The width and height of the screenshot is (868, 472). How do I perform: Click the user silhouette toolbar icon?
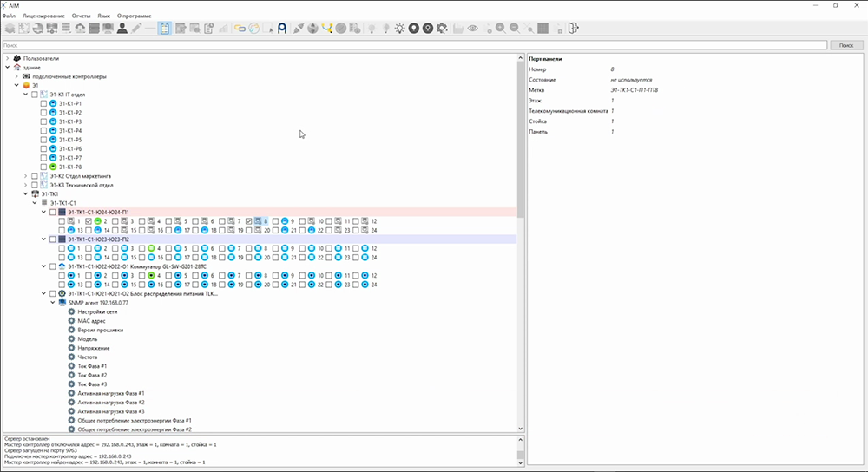coord(122,28)
